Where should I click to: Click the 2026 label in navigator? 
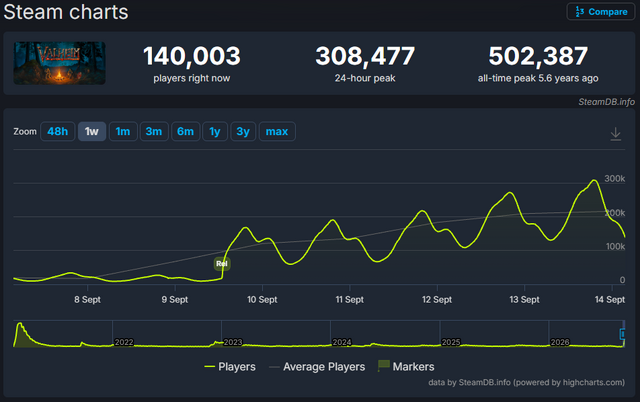560,342
